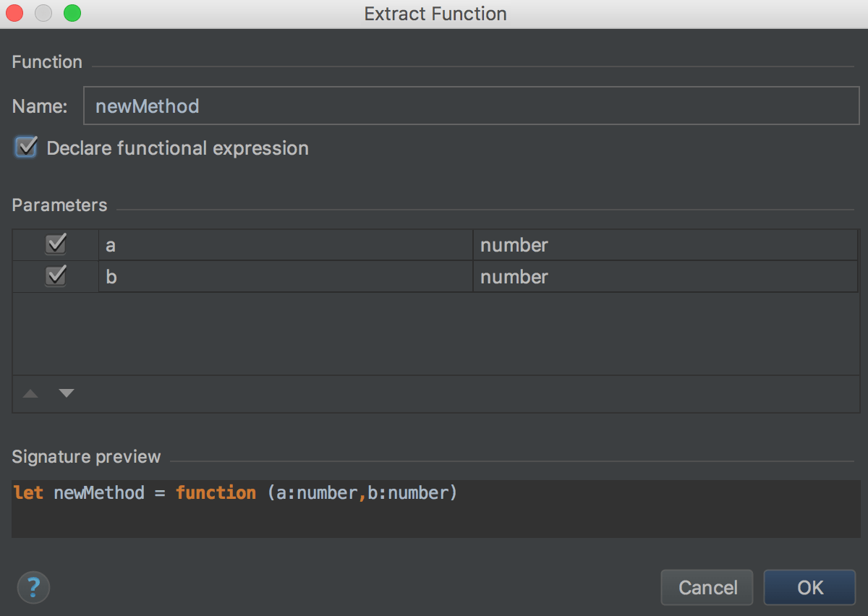
Task: Click the help question mark icon
Action: tap(33, 587)
